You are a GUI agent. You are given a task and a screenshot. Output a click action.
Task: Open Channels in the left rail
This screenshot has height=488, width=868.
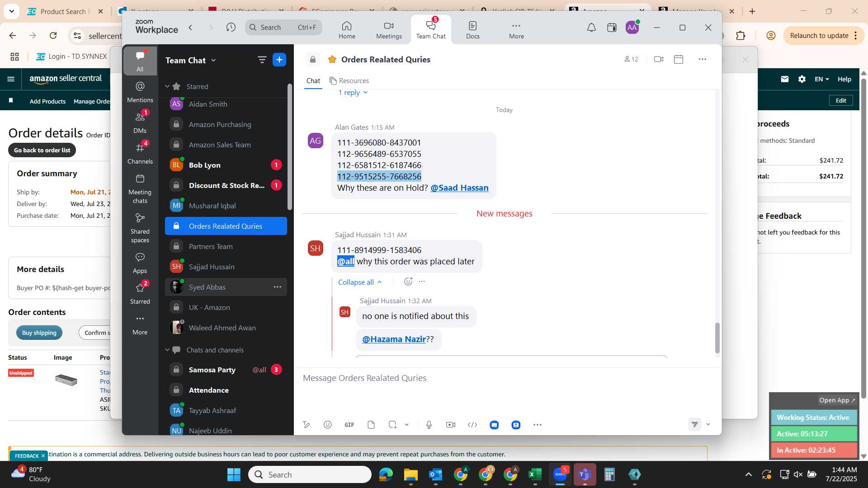click(140, 153)
